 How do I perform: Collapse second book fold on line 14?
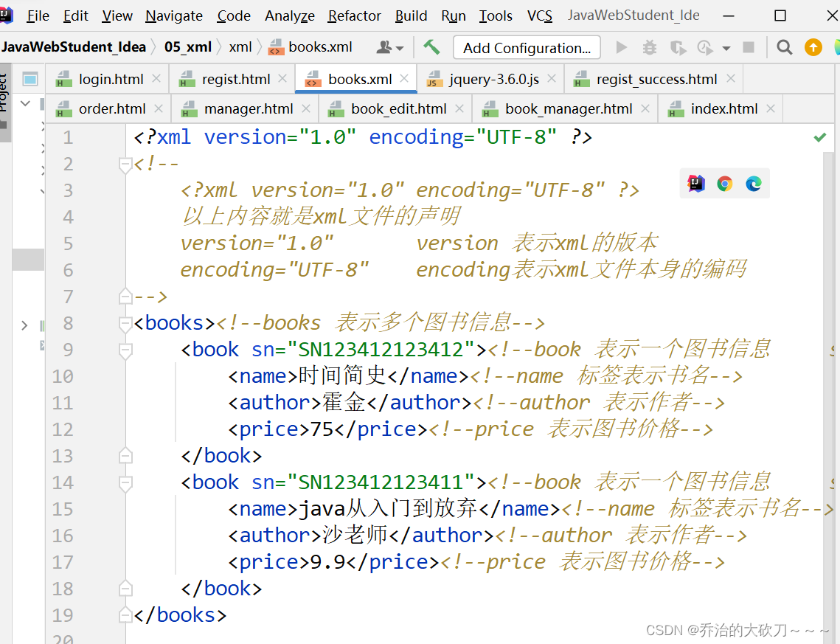125,483
